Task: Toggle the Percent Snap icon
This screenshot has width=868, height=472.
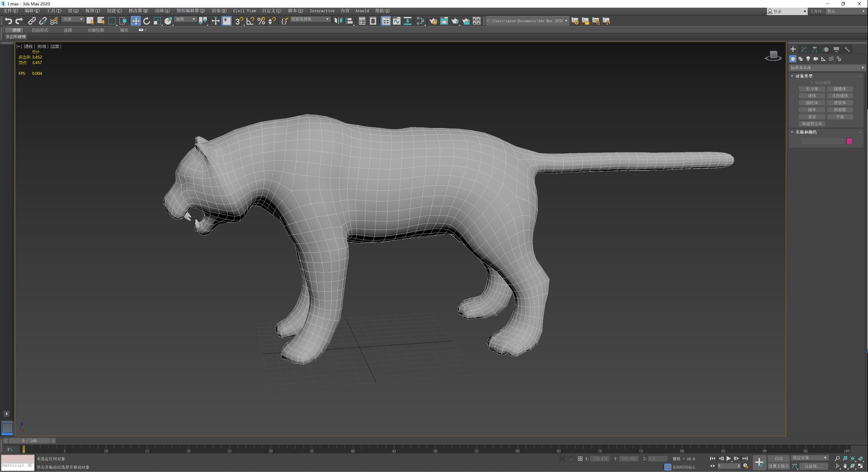Action: (261, 21)
